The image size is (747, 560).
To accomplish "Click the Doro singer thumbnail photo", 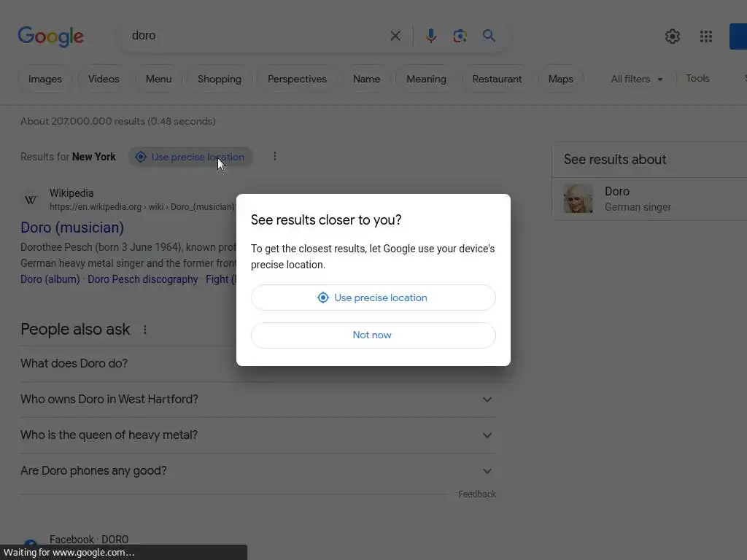I will (x=578, y=198).
